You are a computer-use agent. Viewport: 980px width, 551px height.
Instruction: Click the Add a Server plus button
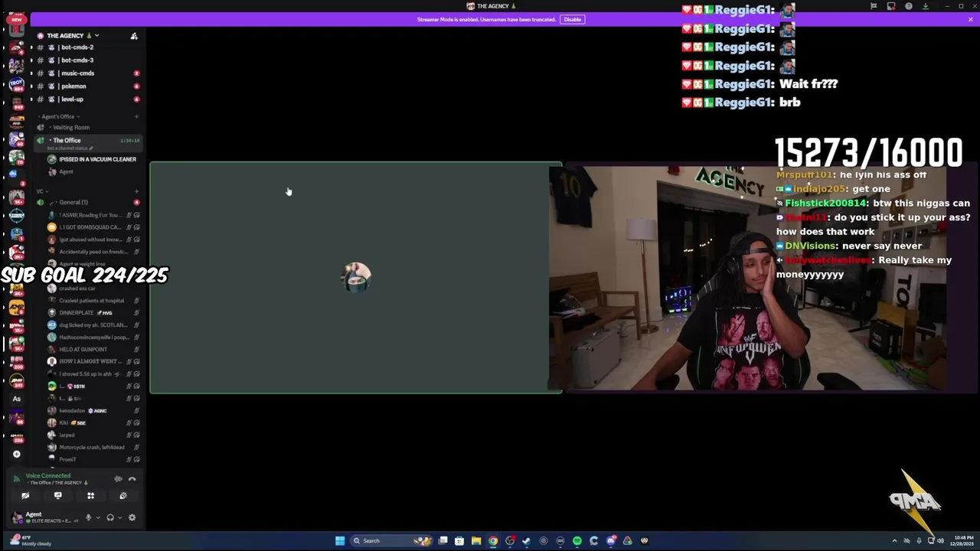[16, 454]
